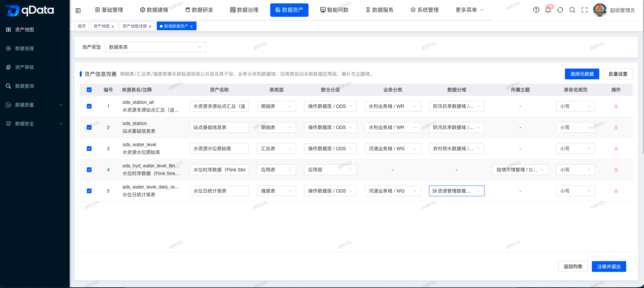The width and height of the screenshot is (644, 288).
Task: Open row 4 表类型 应用表 dropdown
Action: point(277,170)
